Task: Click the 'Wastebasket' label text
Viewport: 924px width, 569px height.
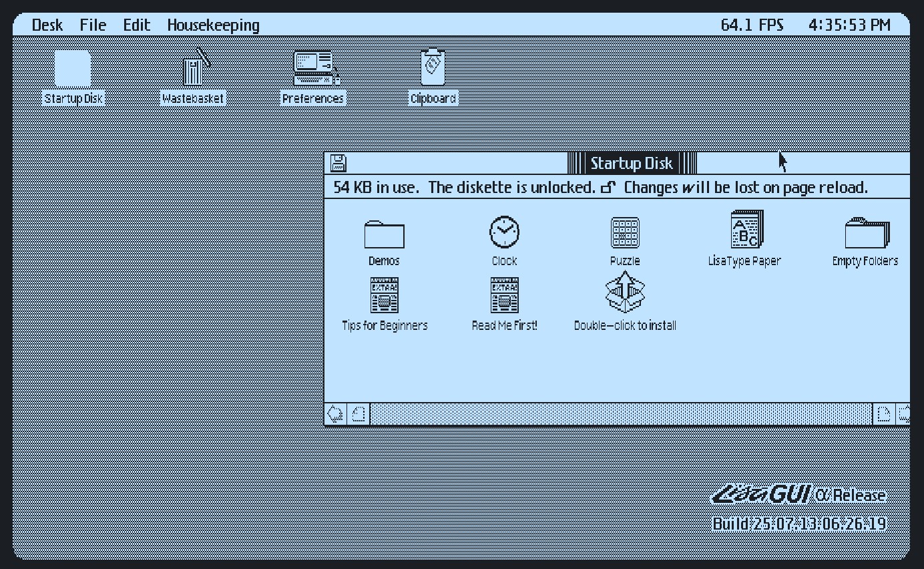Action: click(193, 99)
